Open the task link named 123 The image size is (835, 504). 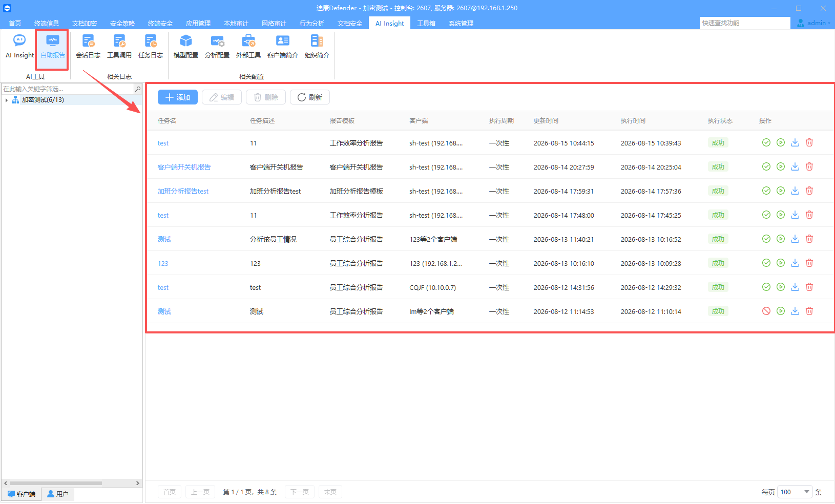coord(163,263)
